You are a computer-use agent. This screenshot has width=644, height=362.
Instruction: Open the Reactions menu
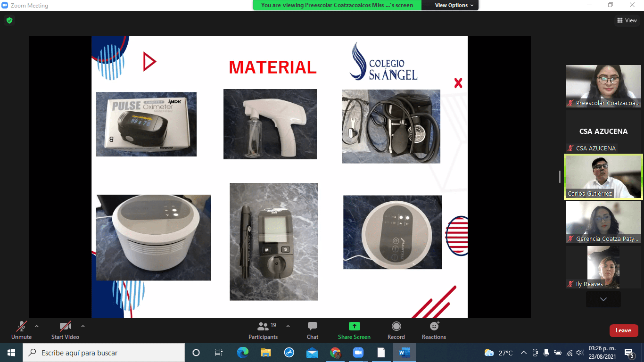(434, 330)
